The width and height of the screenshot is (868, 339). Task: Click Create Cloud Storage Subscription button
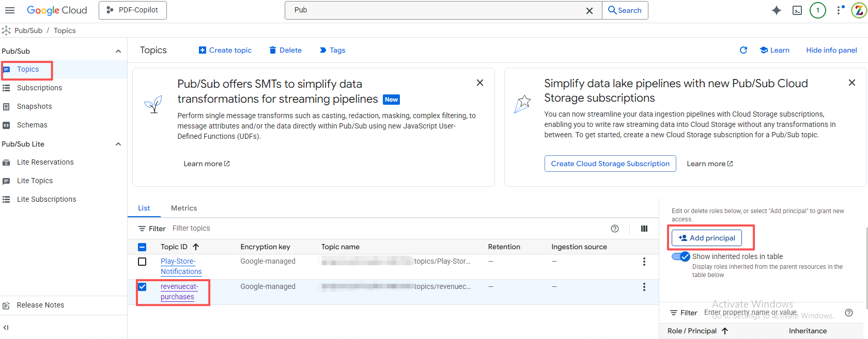point(610,164)
